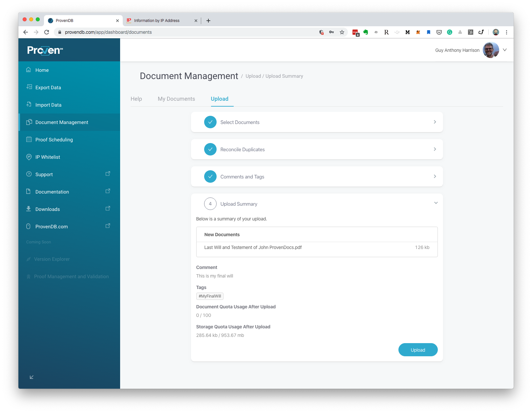Click the Export Data sidebar icon
The height and width of the screenshot is (413, 532).
(x=29, y=87)
